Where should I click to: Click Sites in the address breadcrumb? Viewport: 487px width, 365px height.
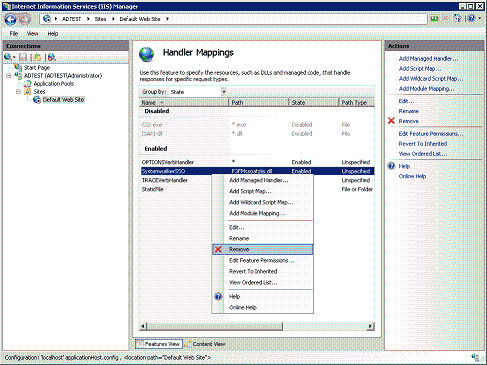tap(100, 19)
